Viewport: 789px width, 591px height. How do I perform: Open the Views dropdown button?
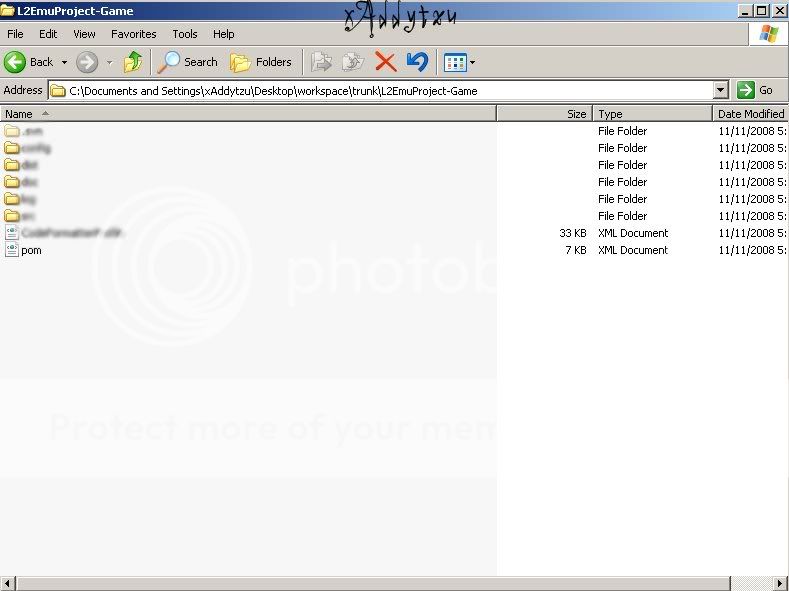pos(459,62)
